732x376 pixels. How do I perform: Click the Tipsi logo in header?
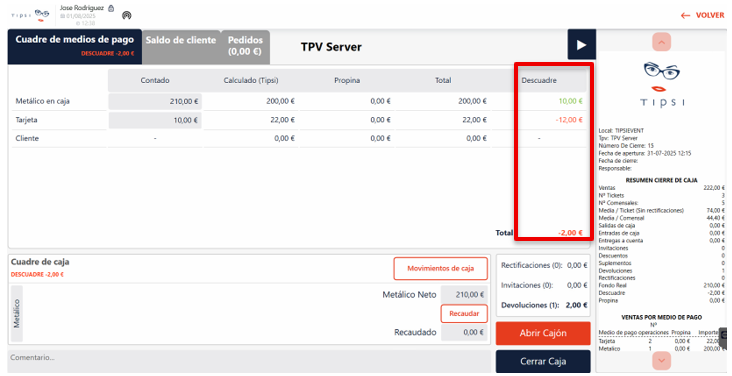30,15
